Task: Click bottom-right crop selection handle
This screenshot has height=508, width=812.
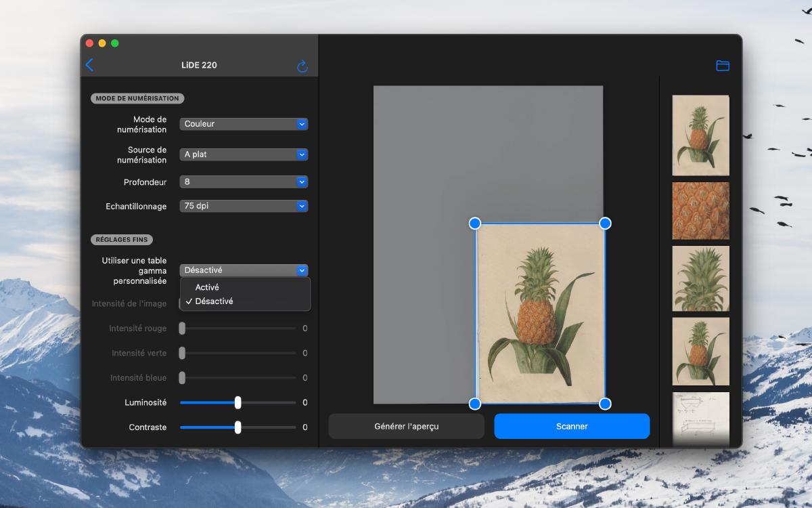Action: [605, 404]
